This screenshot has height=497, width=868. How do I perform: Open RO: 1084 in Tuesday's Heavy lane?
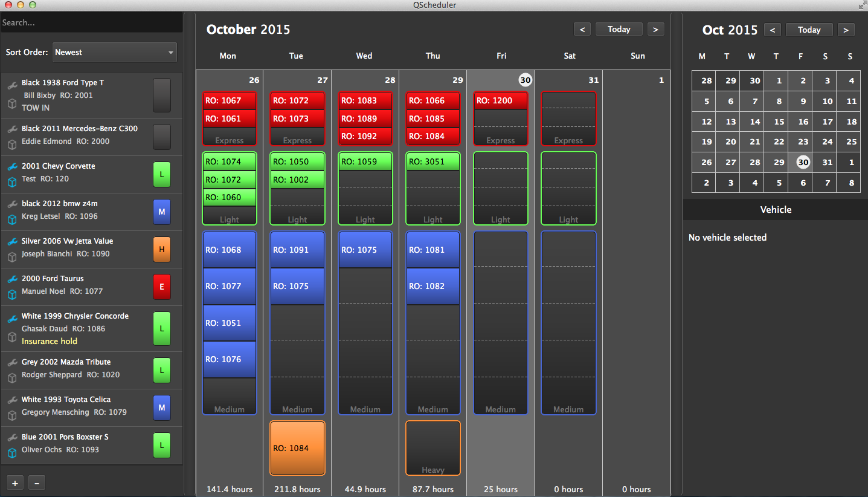point(297,448)
